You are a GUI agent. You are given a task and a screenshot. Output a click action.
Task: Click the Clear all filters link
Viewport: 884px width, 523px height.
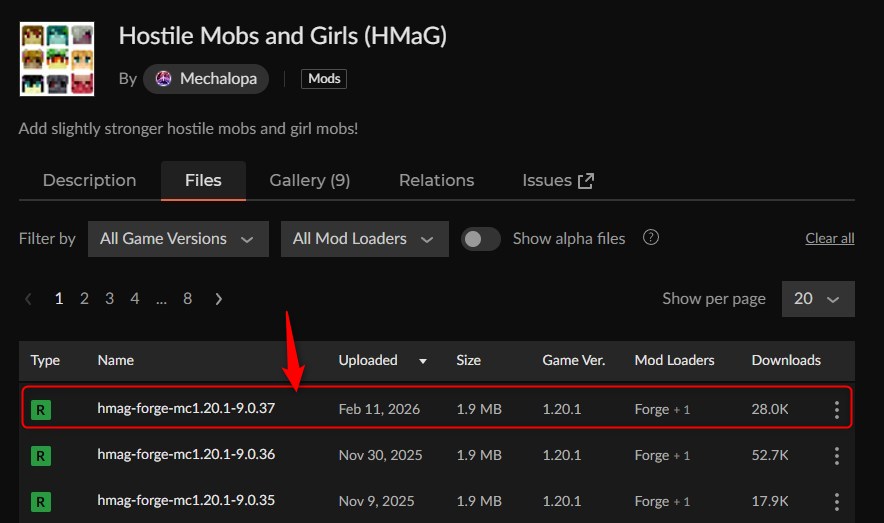click(829, 238)
